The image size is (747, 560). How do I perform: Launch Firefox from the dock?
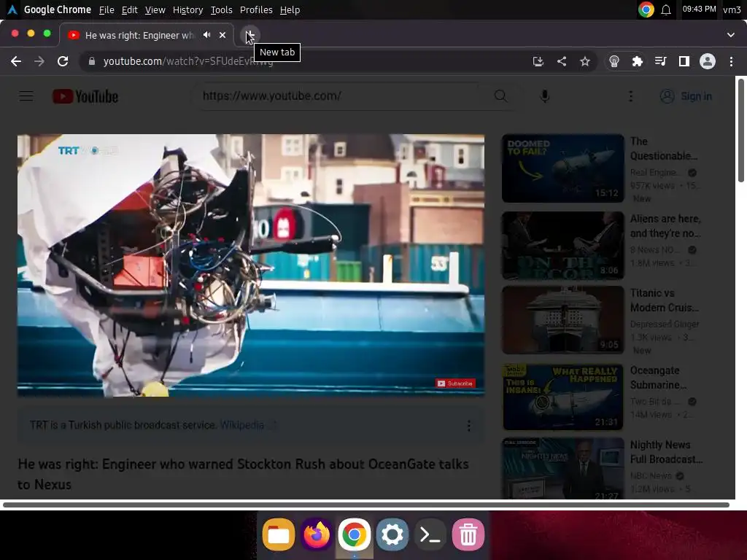317,534
